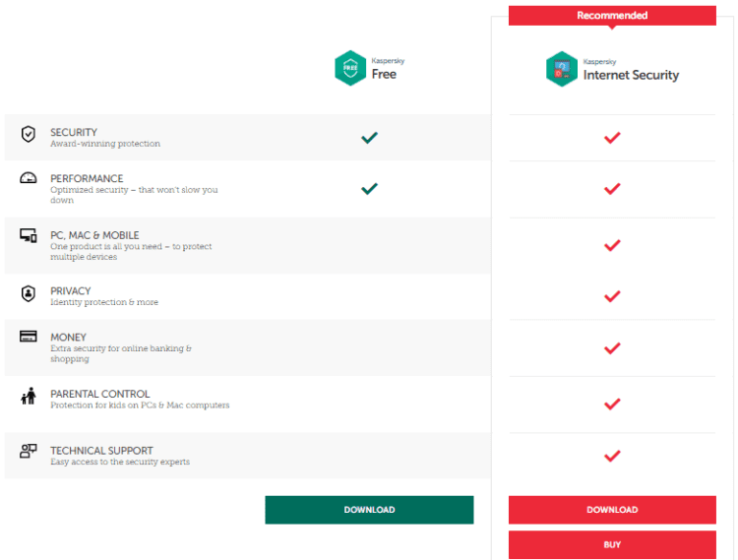Open the Kaspersky Internet Security hexagon logo
738x560 pixels.
click(562, 69)
